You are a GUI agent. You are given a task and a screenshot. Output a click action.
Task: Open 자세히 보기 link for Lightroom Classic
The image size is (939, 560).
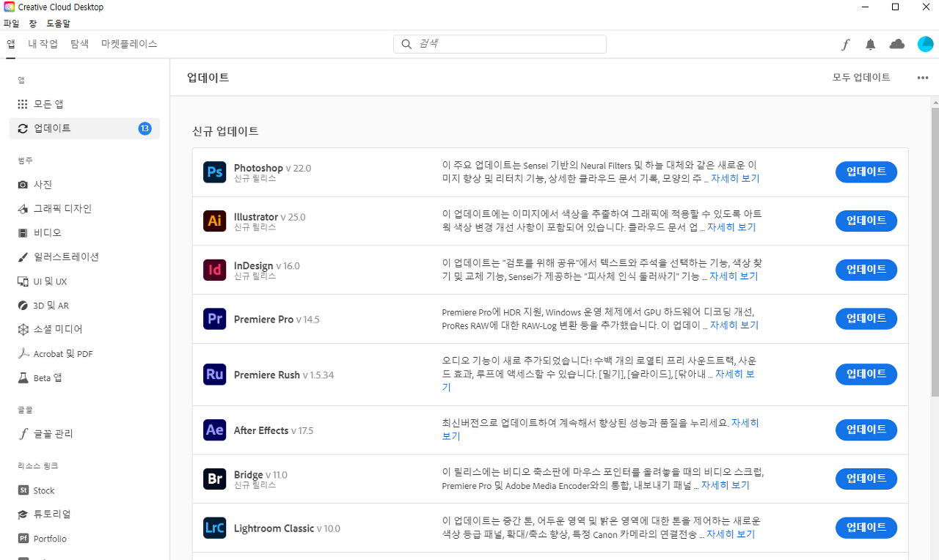(731, 535)
